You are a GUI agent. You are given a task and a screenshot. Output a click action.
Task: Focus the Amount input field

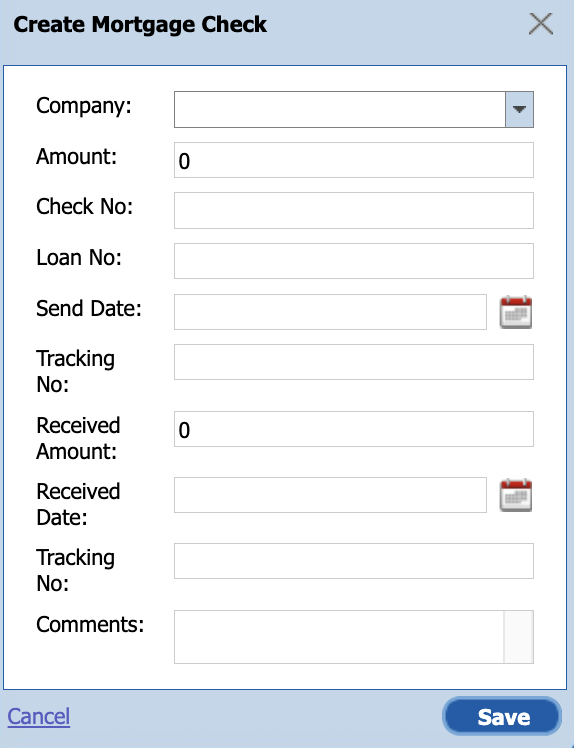pos(354,160)
